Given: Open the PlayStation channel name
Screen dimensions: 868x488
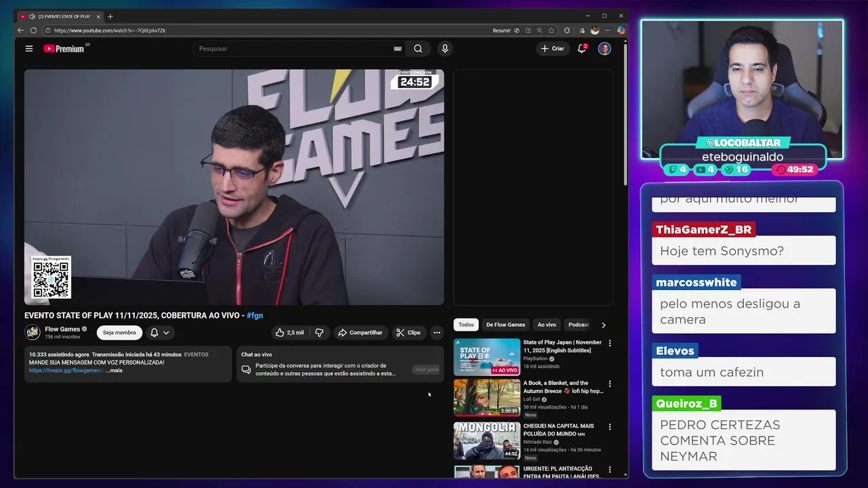Looking at the screenshot, I should point(535,359).
